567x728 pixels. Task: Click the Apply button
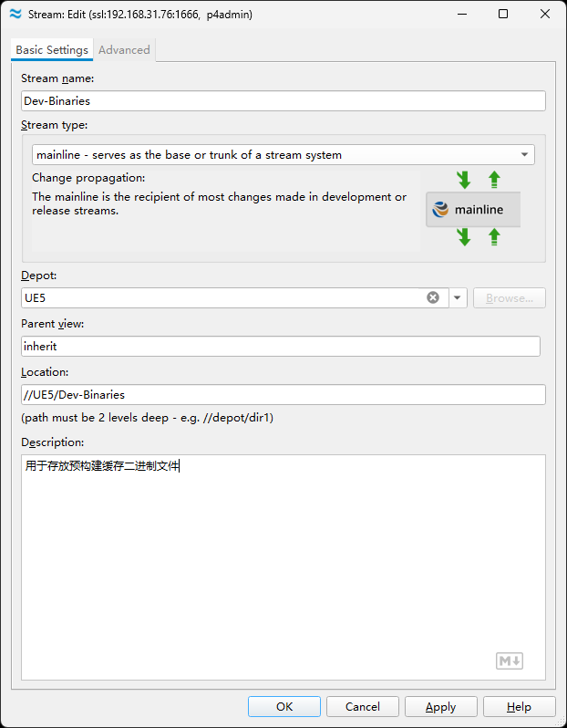(x=441, y=707)
